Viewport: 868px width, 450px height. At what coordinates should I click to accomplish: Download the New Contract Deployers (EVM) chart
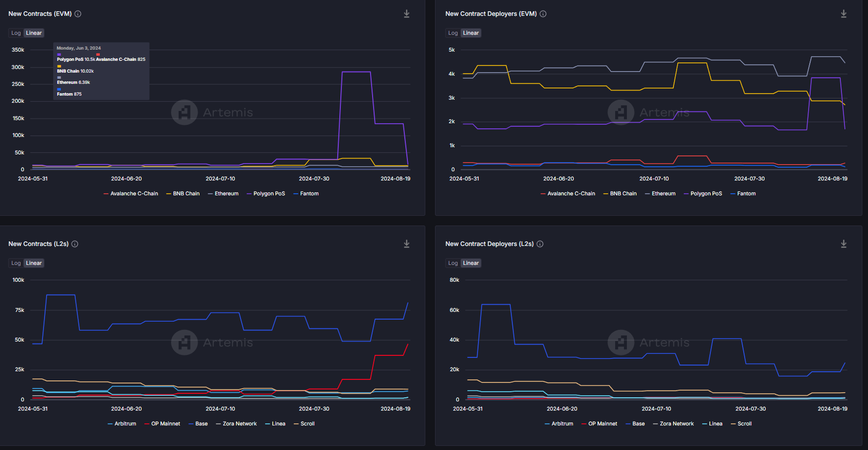coord(843,14)
